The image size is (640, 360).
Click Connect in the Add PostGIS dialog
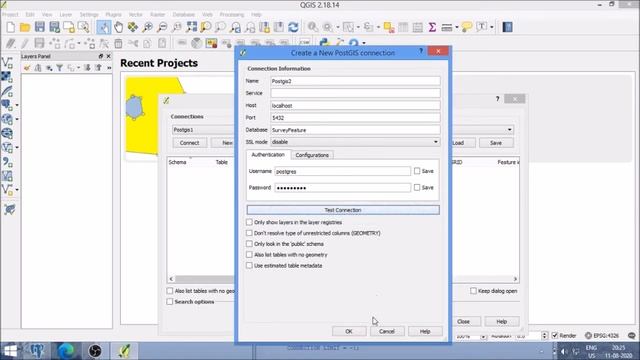[x=189, y=143]
